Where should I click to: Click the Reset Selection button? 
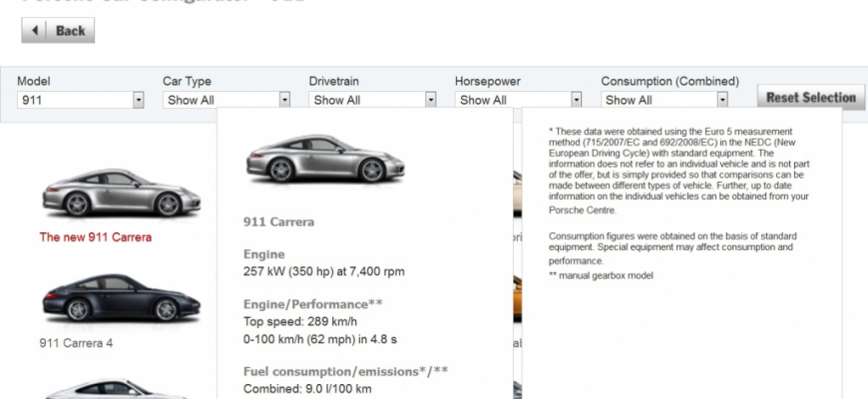point(811,98)
